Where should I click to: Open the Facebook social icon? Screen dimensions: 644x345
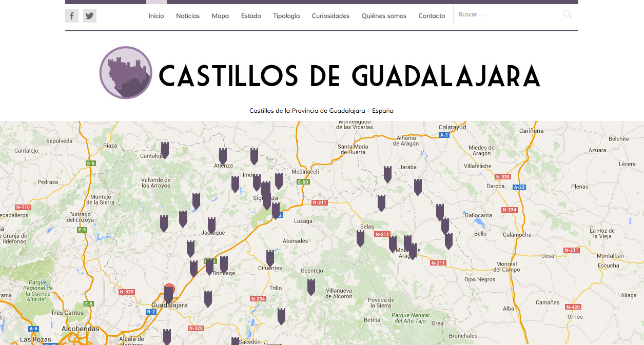pyautogui.click(x=72, y=16)
